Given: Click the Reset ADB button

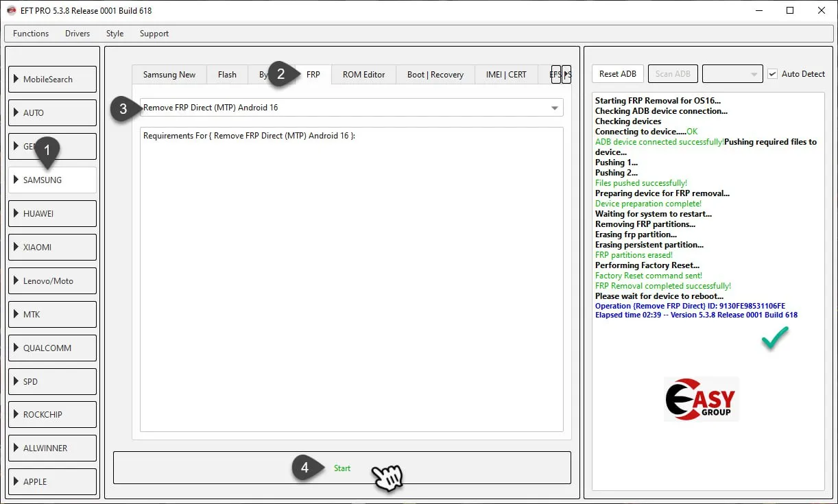Looking at the screenshot, I should tap(618, 74).
